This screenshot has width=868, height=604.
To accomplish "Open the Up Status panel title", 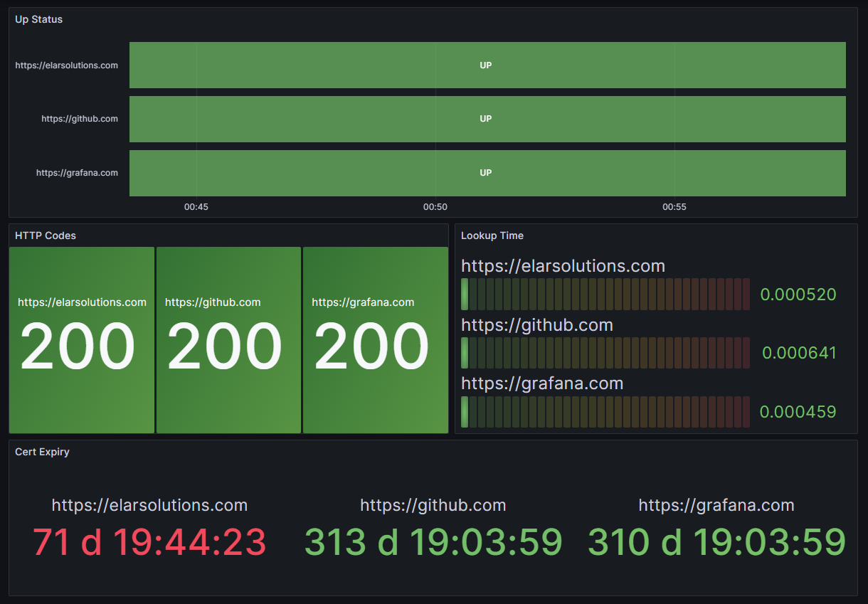I will click(x=39, y=19).
